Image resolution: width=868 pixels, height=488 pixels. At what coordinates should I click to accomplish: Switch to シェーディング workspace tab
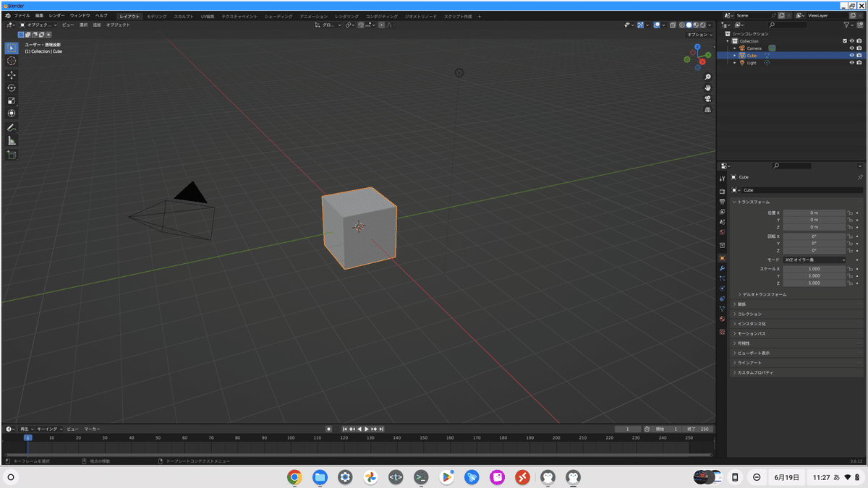point(279,16)
